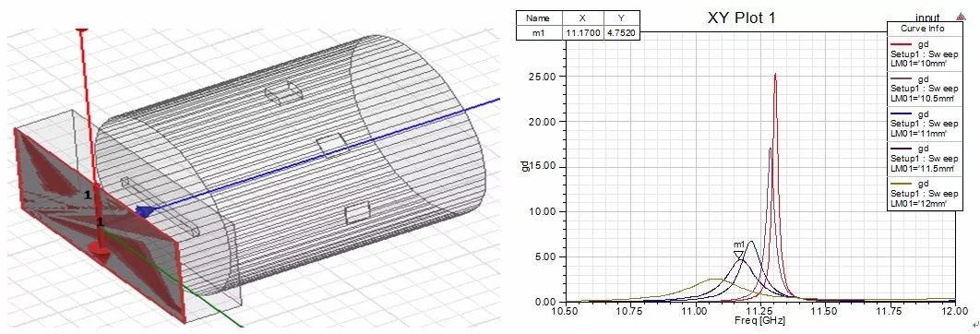The height and width of the screenshot is (334, 980).
Task: Click the XY Plot 1 title
Action: (x=741, y=18)
